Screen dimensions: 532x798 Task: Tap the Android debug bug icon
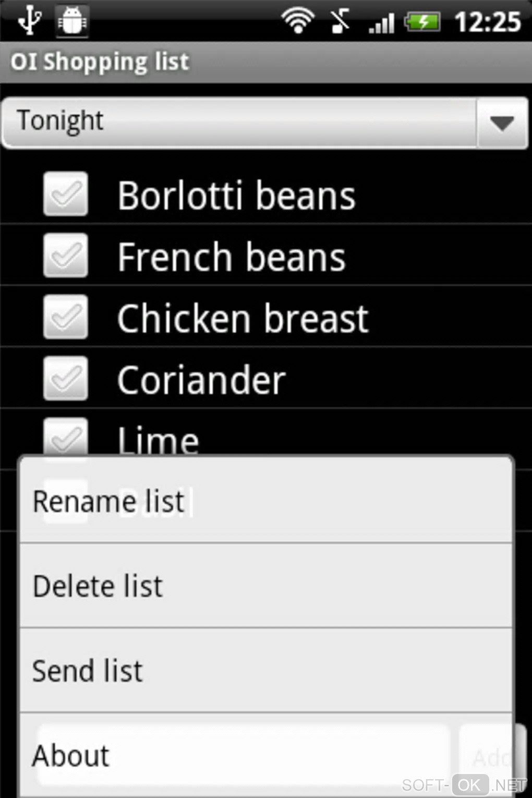72,21
